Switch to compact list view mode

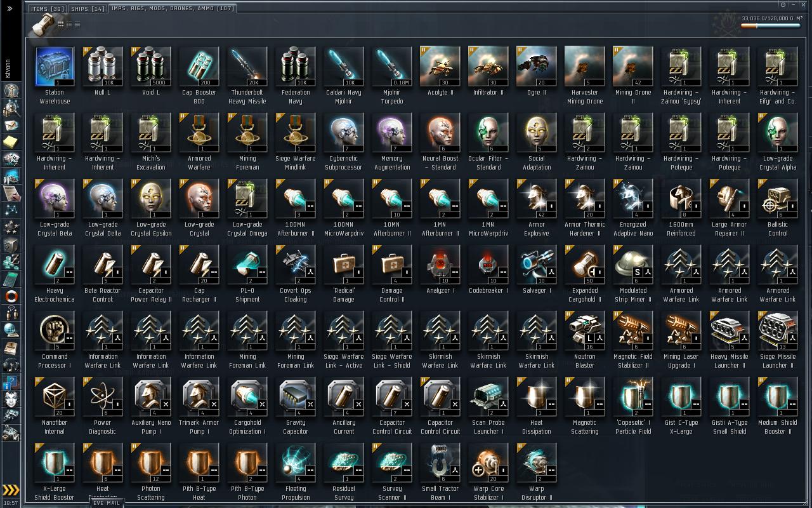(x=77, y=24)
